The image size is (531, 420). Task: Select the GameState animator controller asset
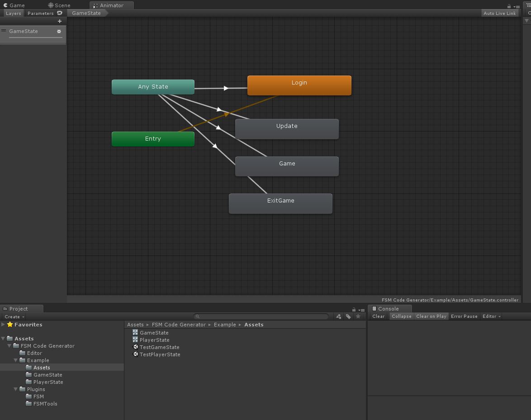click(x=154, y=333)
